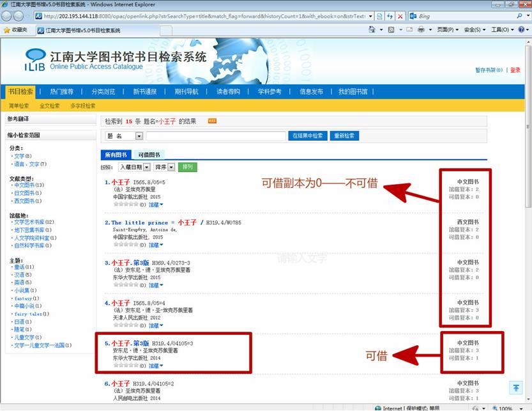This screenshot has width=532, height=411.
Task: Open the 入藏日期 sort-by dropdown
Action: [148, 167]
